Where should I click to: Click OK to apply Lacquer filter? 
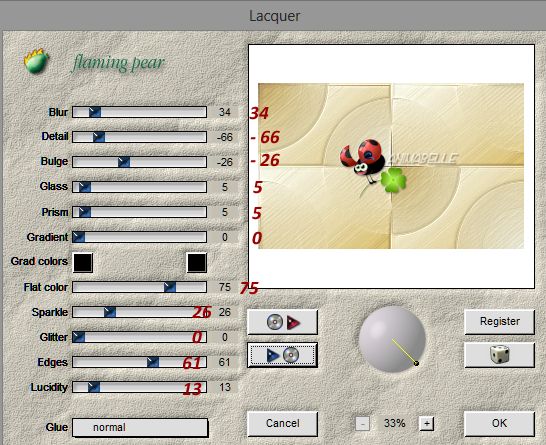499,423
